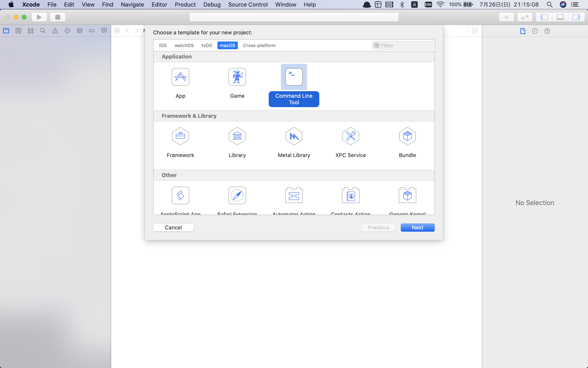Show the History inspector clock icon
588x368 pixels.
click(535, 31)
